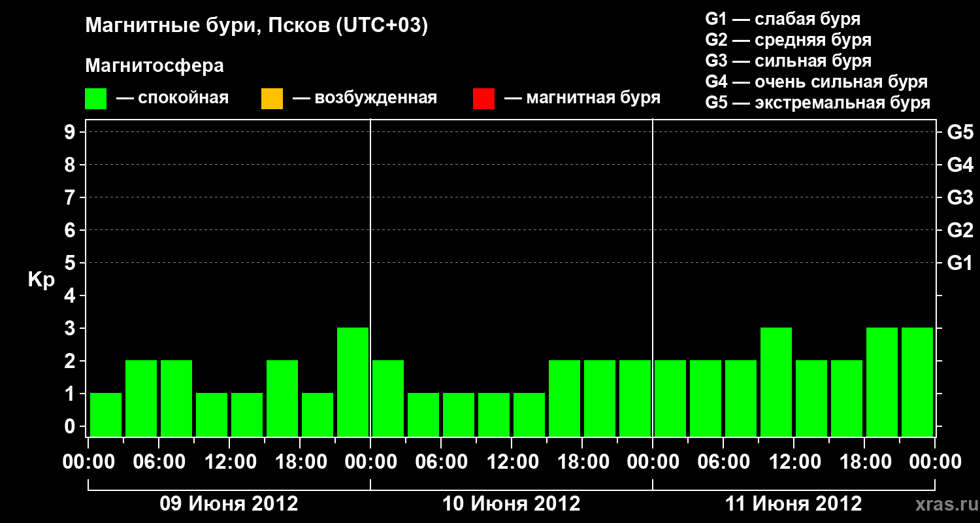Click the 06:00 tick label under 11 June
Viewport: 980px width, 523px height.
pyautogui.click(x=723, y=462)
